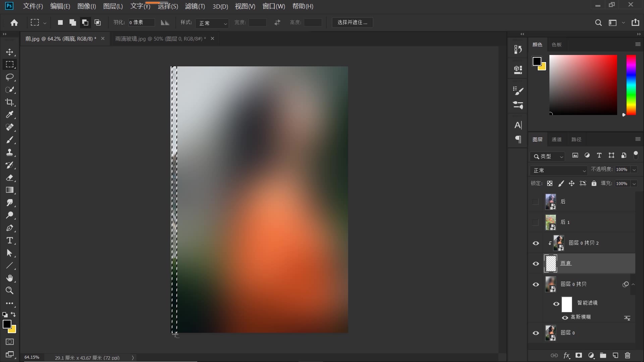Click the add layer style fx icon
644x362 pixels.
(567, 355)
